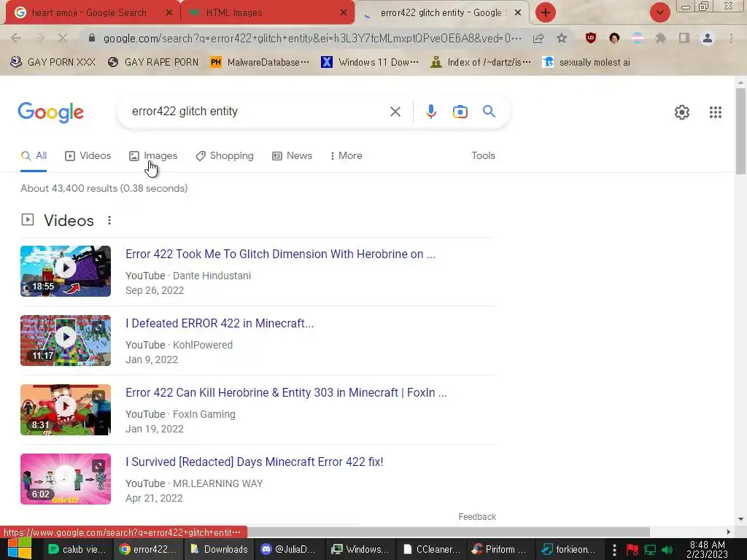
Task: Open the Images search filter
Action: [x=153, y=156]
